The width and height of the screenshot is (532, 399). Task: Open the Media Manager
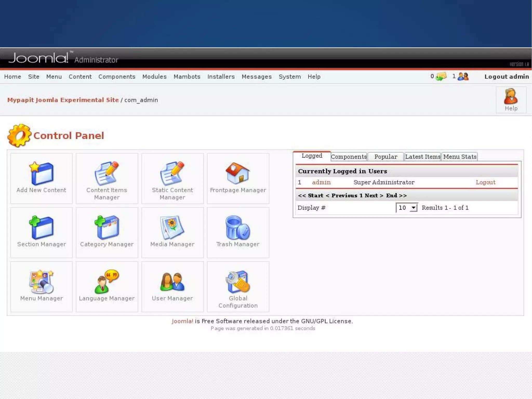point(172,228)
